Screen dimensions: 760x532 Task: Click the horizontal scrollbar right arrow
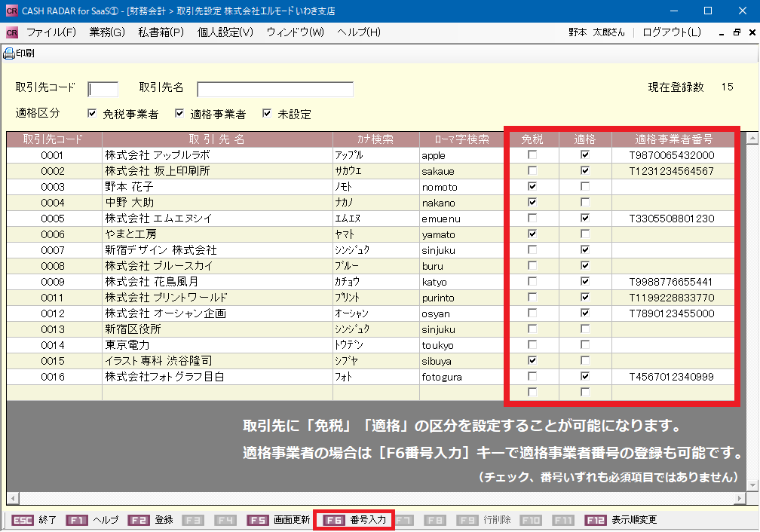point(740,499)
